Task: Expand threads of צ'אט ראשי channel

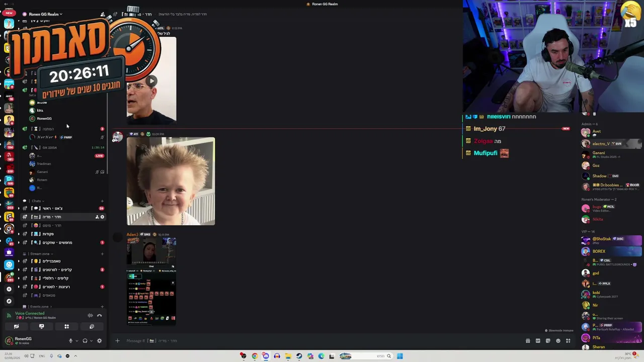Action: point(19,208)
